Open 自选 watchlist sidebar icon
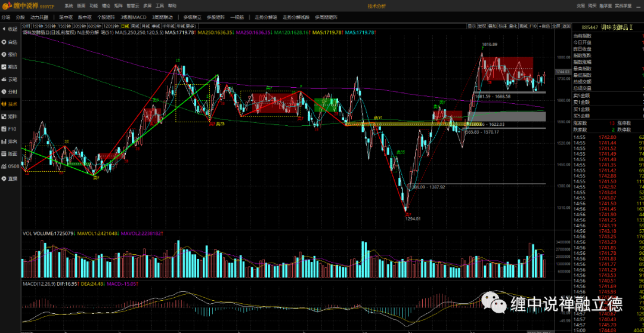644x333 pixels. [10, 42]
